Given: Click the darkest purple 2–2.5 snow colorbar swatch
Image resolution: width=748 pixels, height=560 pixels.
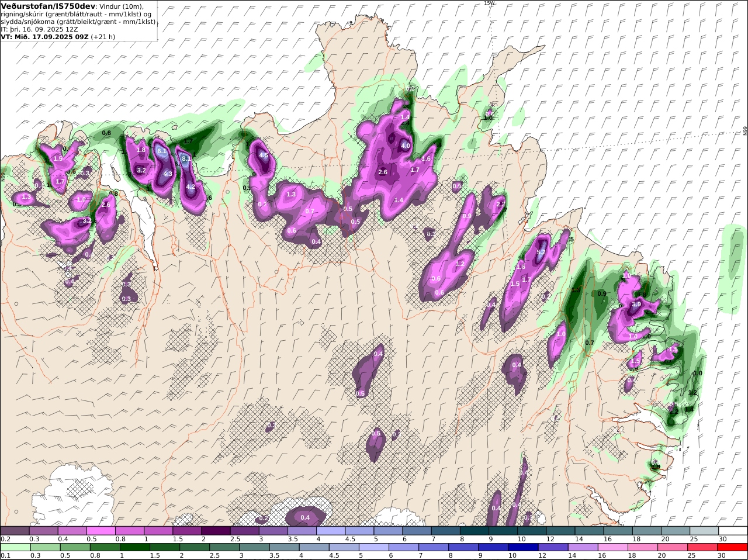Looking at the screenshot, I should point(216,531).
